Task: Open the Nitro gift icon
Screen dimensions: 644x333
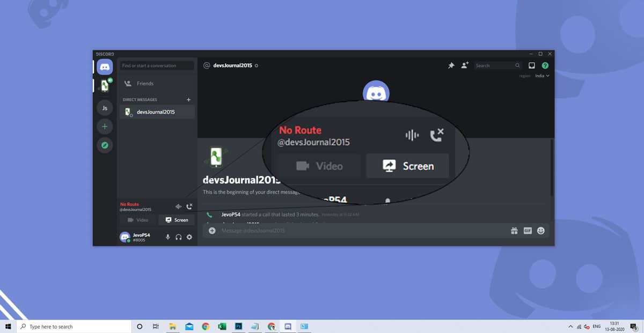Action: (x=514, y=231)
